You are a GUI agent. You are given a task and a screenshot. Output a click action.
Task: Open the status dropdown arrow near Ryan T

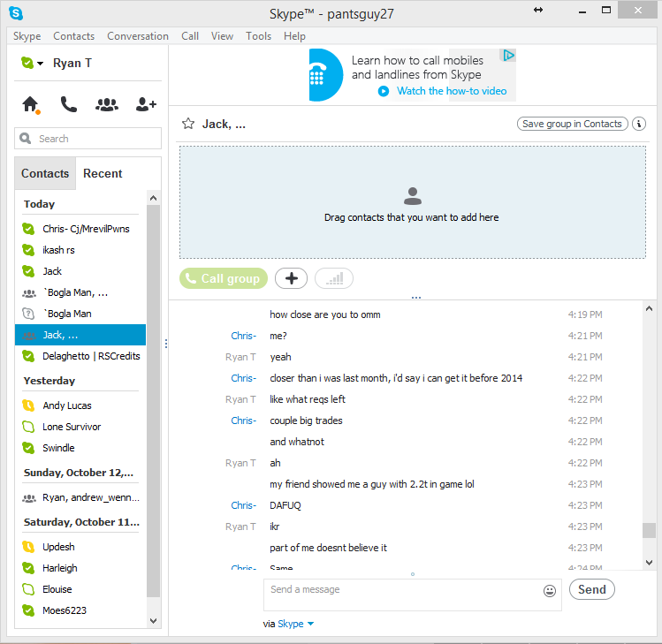point(40,64)
